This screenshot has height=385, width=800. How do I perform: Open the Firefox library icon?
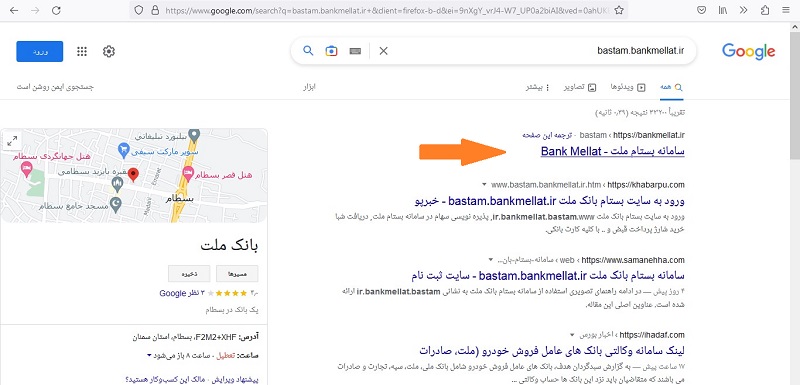pyautogui.click(x=723, y=10)
